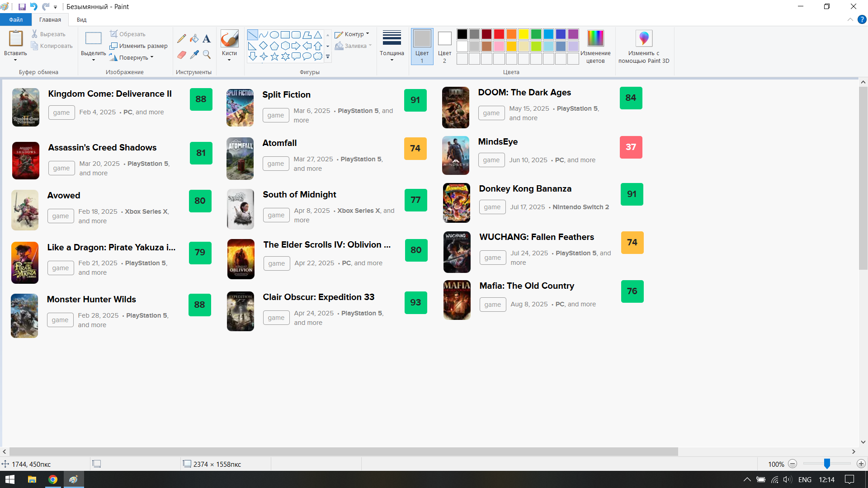Pick the red color swatch
This screenshot has height=488, width=868.
pos(499,34)
